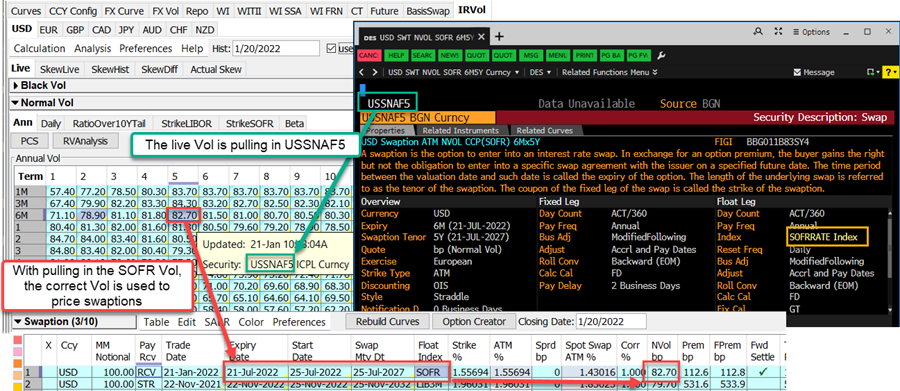Select the 1M row header

click(28, 191)
